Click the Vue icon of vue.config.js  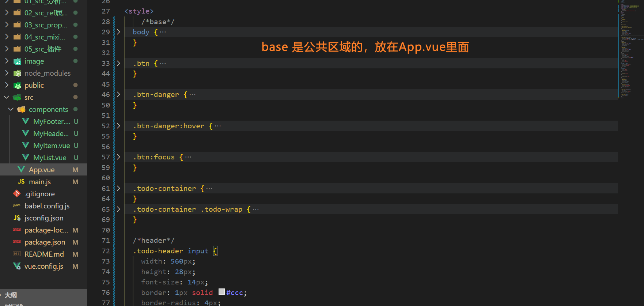click(x=17, y=266)
